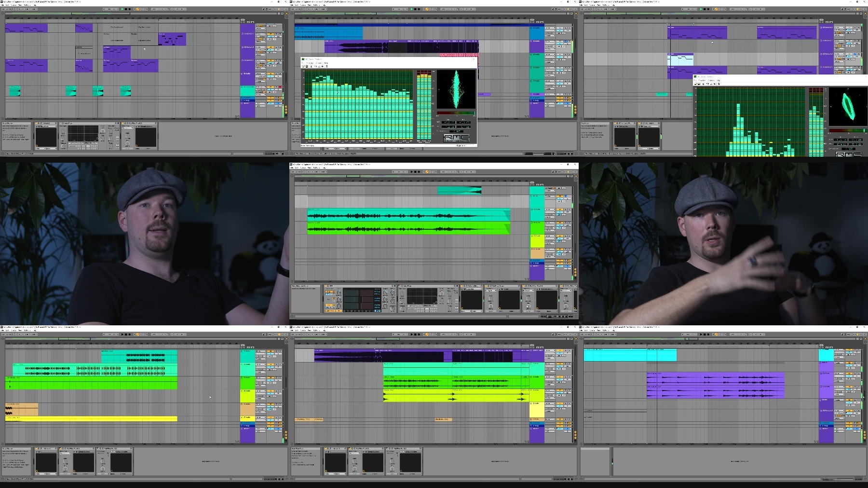Screen dimensions: 868x488
Task: Open the presenter video with raised hand
Action: coord(723,244)
